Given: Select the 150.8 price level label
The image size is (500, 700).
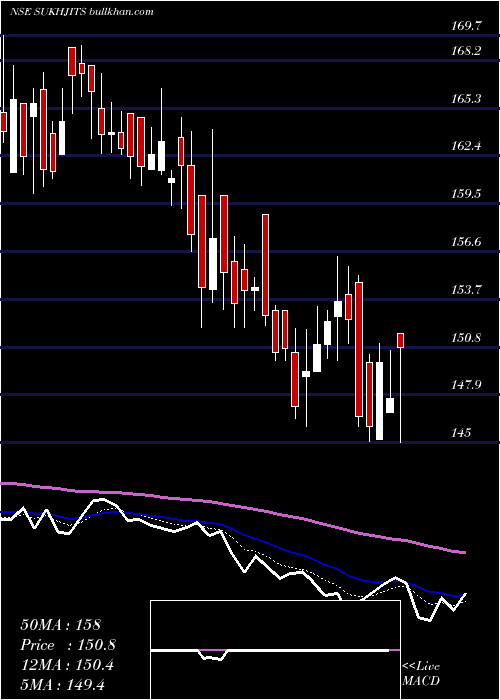Looking at the screenshot, I should click(x=466, y=338).
